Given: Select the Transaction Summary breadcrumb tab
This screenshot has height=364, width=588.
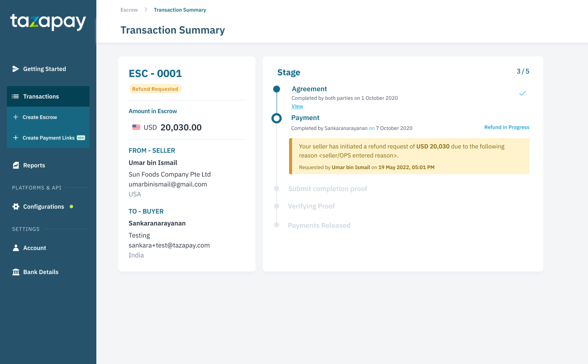Looking at the screenshot, I should point(180,9).
